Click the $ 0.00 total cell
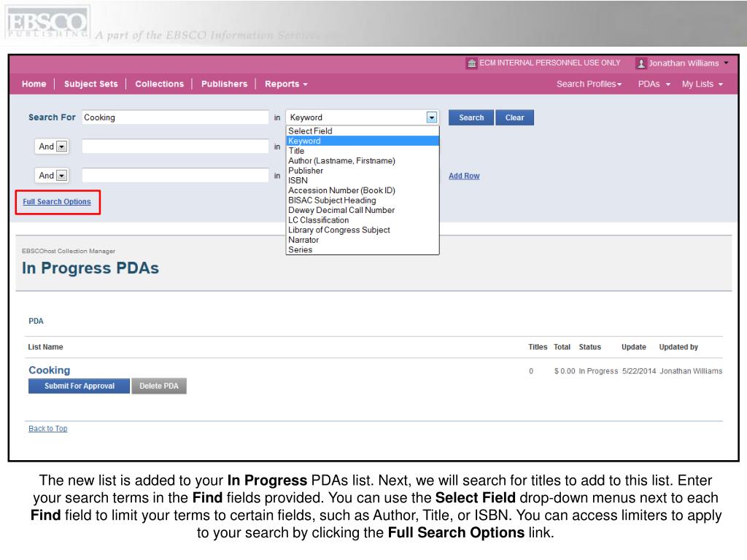 [x=565, y=371]
